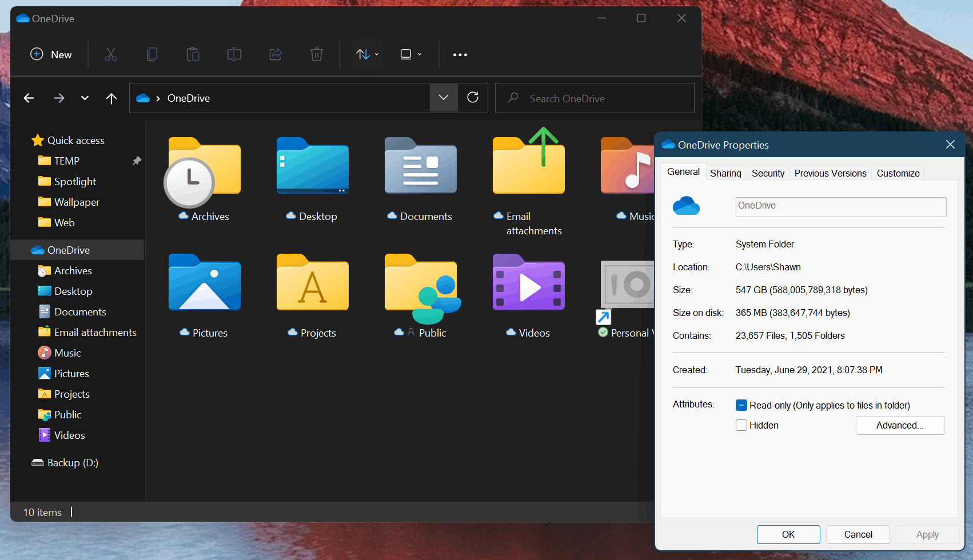Select OneDrive in navigation pane

tap(78, 250)
